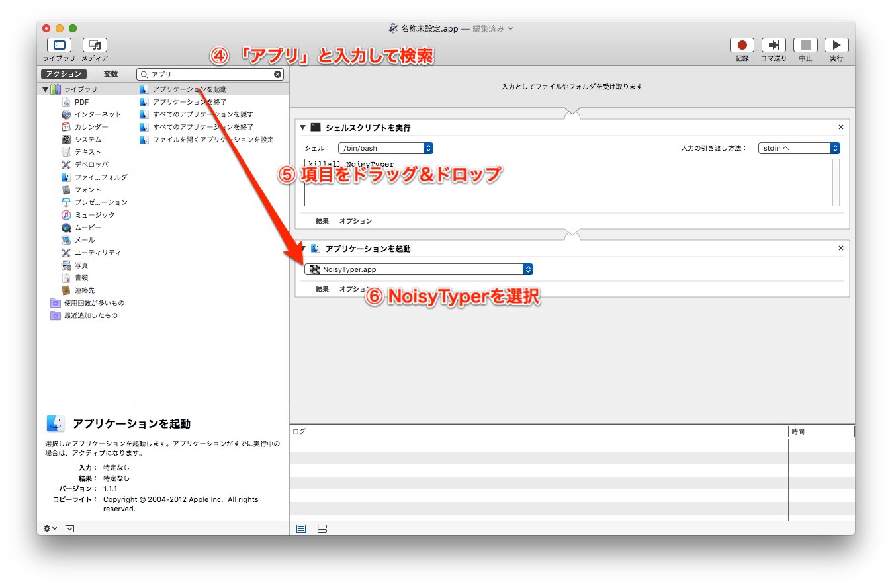Viewport: 892px width, 588px height.
Task: Open the プレゼ…ーション category icon
Action: click(66, 202)
